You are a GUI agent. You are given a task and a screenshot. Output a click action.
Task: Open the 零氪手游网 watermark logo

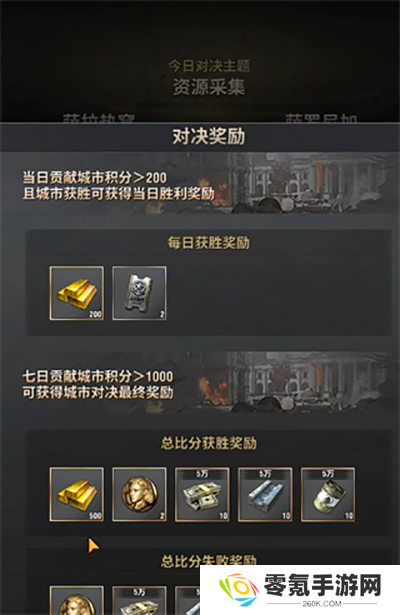pyautogui.click(x=300, y=590)
